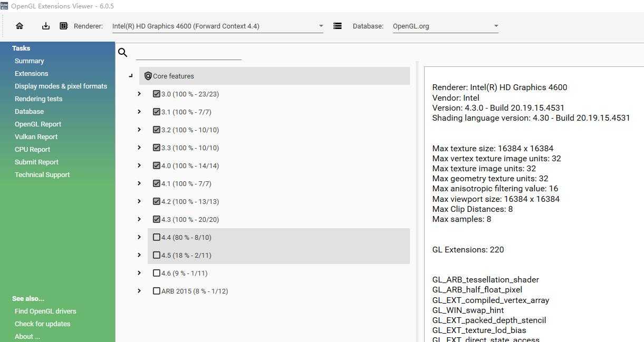644x342 pixels.
Task: Expand the ARB 2015 row
Action: point(139,291)
